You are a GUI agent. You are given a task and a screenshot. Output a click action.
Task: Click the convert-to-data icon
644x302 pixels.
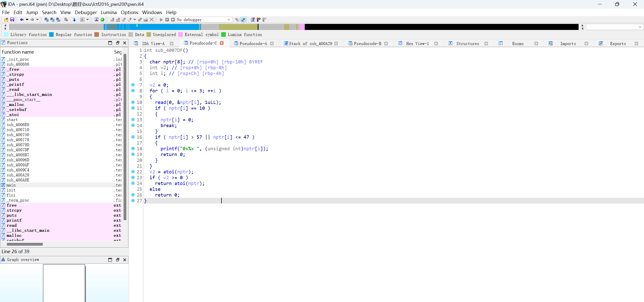click(x=118, y=20)
